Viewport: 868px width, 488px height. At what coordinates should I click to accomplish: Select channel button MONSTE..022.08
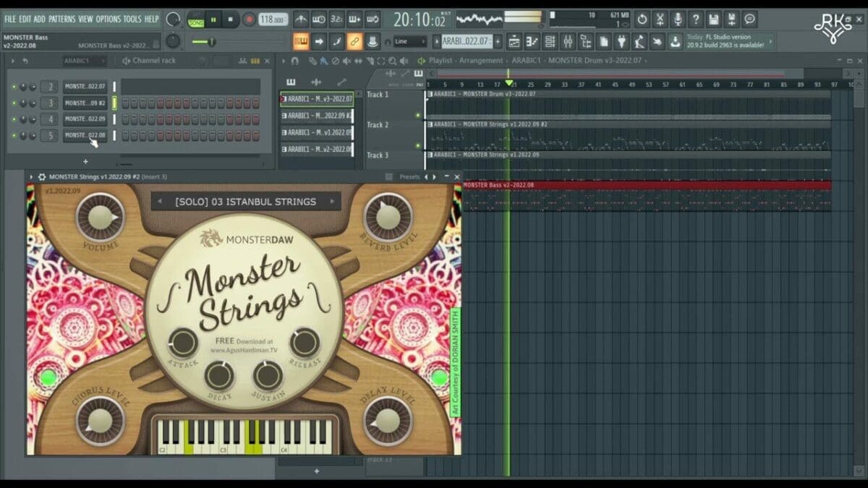[85, 135]
